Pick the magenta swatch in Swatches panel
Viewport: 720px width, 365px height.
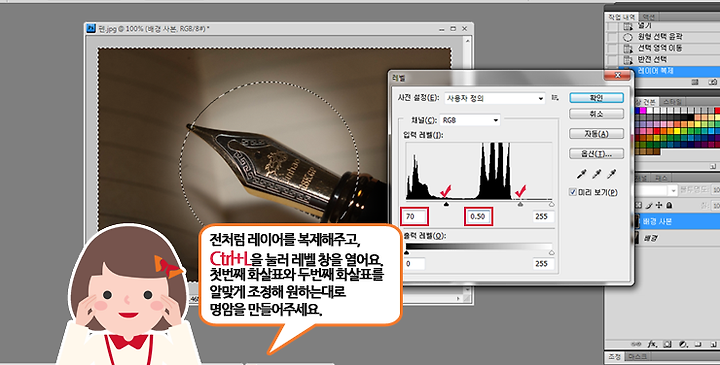pyautogui.click(x=644, y=111)
